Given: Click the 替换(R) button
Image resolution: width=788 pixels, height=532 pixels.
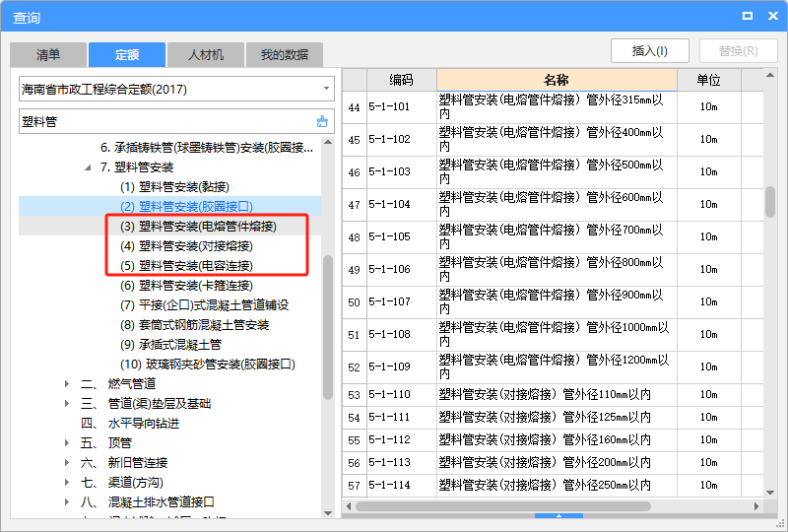Looking at the screenshot, I should pos(738,51).
